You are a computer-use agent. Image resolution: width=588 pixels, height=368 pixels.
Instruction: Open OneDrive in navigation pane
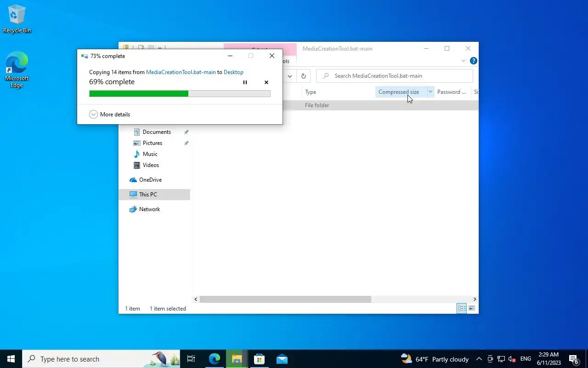[x=150, y=180]
